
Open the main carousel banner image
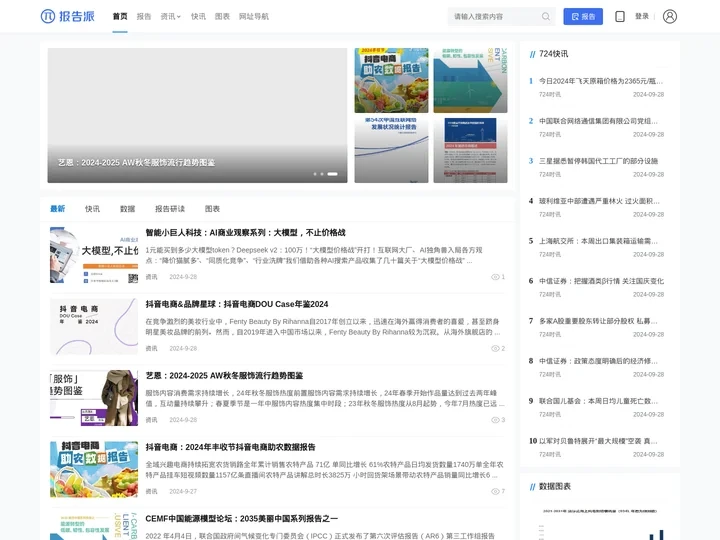(x=197, y=115)
